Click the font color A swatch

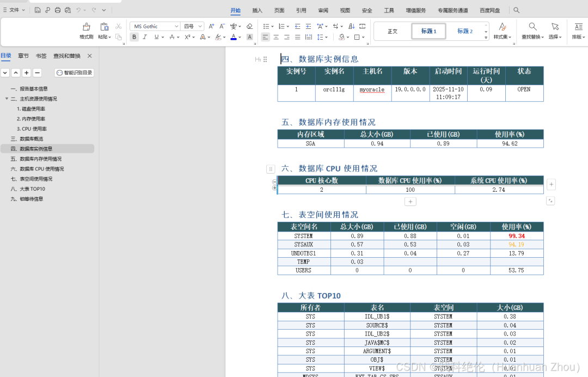[x=234, y=37]
